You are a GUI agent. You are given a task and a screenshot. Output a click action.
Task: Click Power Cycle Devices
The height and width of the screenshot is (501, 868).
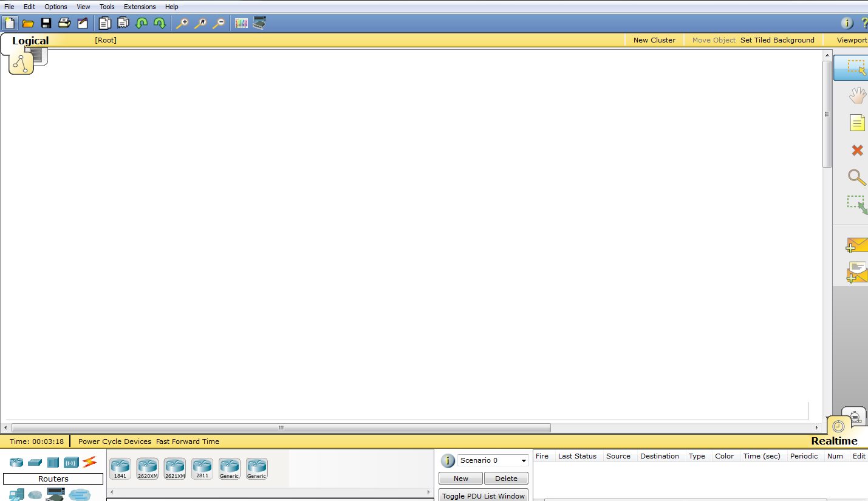click(x=113, y=441)
